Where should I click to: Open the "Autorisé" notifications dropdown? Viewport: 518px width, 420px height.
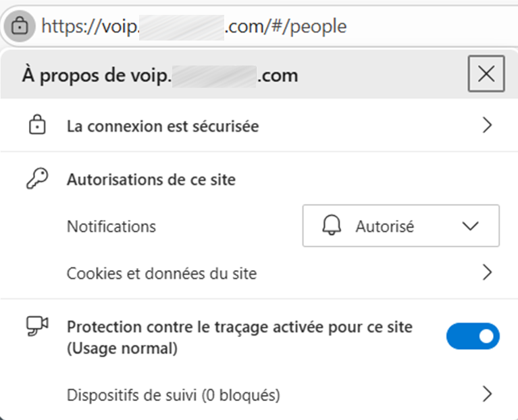tap(400, 226)
